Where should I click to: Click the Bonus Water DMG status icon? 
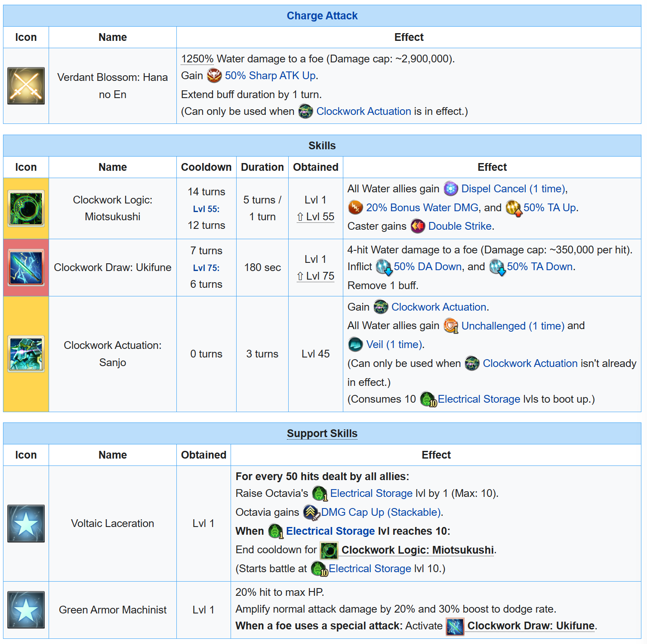[x=355, y=208]
